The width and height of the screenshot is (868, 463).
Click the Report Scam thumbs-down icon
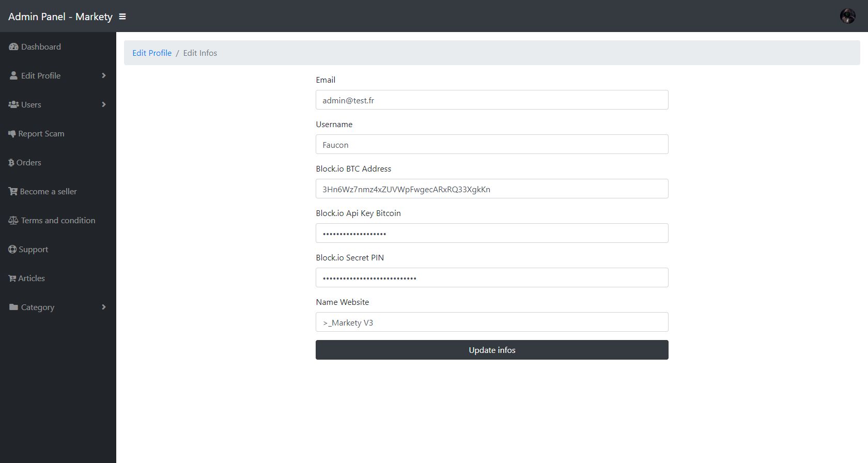12,134
